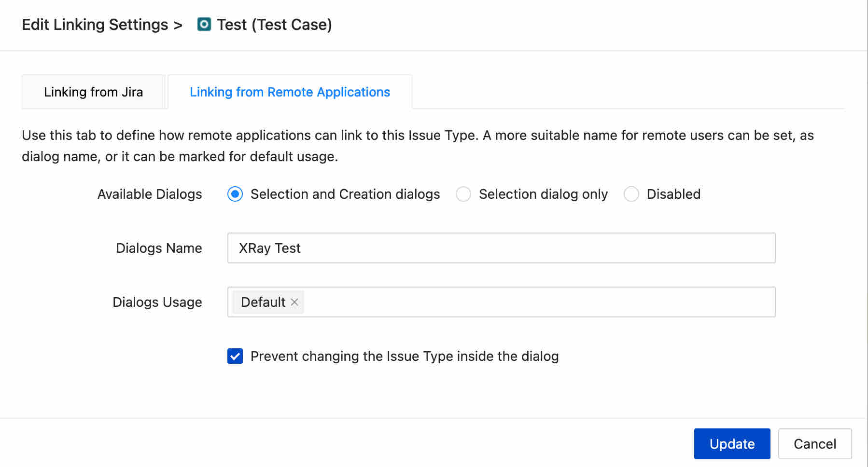Click the breadcrumb arrow after Edit Linking Settings
This screenshot has width=868, height=467.
(178, 25)
